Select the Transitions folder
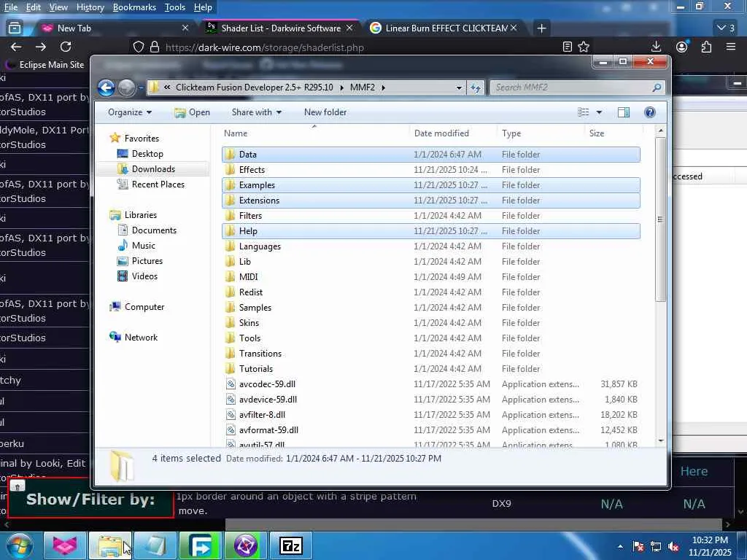 coord(430,354)
